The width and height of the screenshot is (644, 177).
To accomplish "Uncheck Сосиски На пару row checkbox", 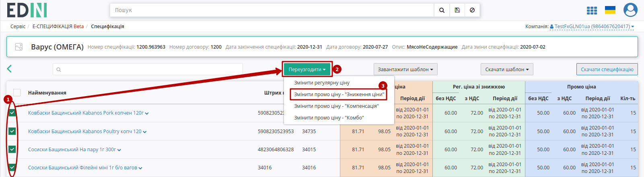I will point(12,149).
